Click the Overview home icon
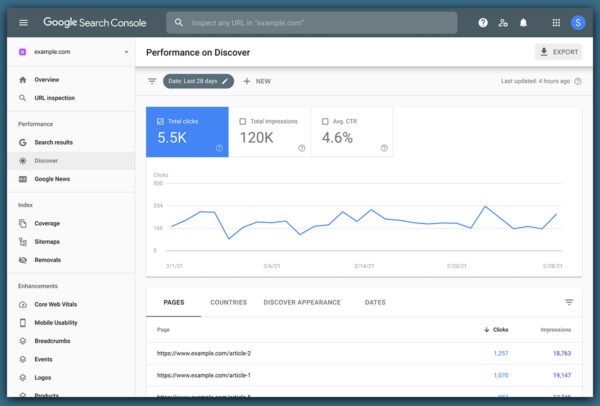The width and height of the screenshot is (600, 406). (23, 80)
